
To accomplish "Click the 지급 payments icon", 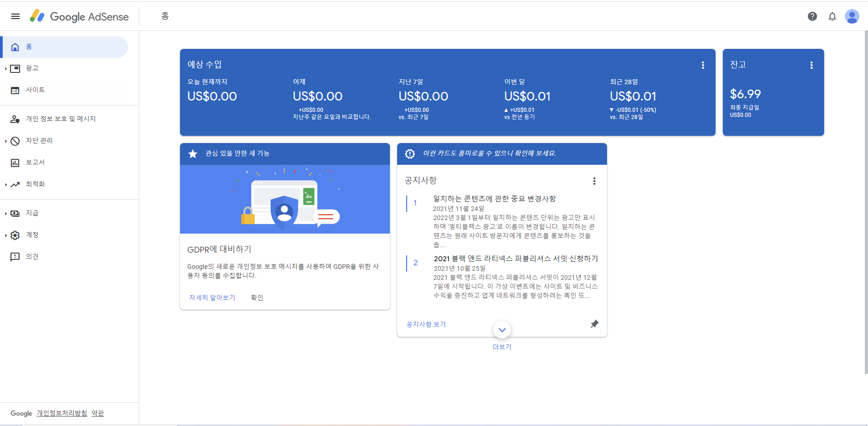I will tap(15, 213).
